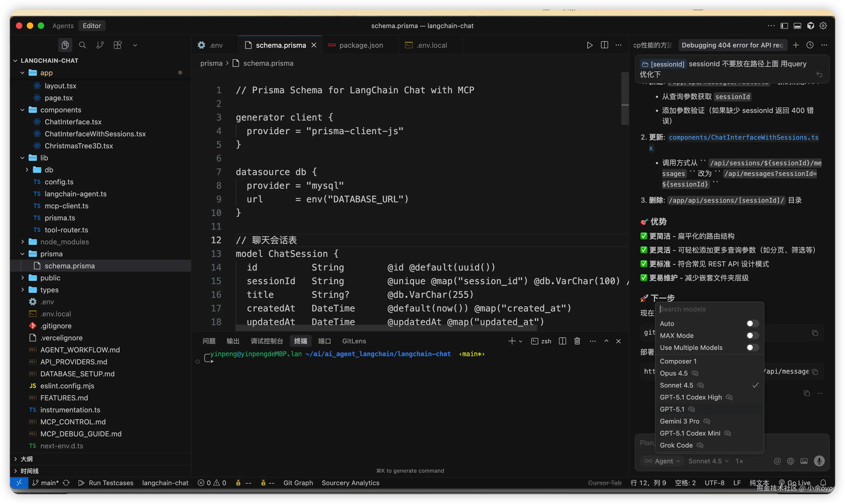The image size is (845, 504).
Task: Expand the node_modules folder
Action: click(64, 242)
